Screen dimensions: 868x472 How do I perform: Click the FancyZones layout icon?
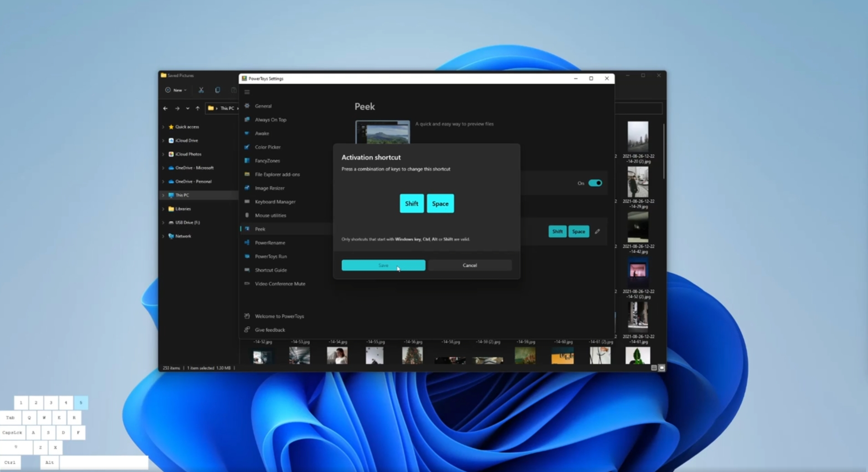coord(247,160)
